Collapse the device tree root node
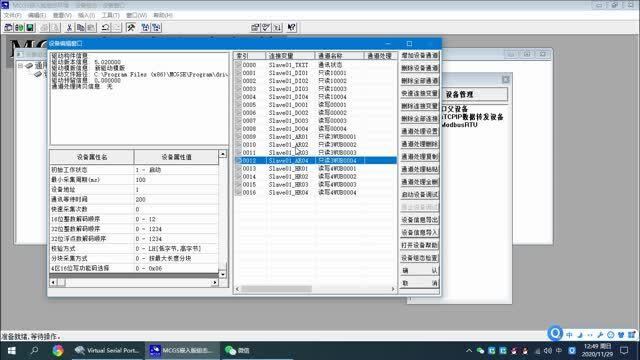 [x=20, y=66]
